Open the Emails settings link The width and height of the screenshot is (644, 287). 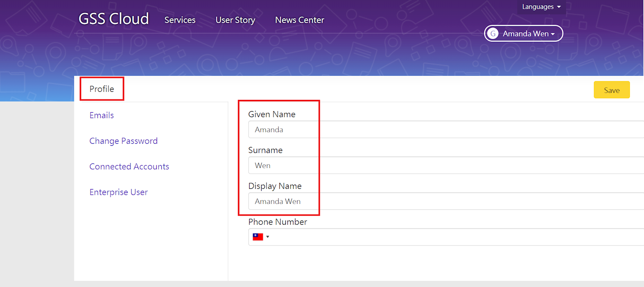[x=101, y=116]
